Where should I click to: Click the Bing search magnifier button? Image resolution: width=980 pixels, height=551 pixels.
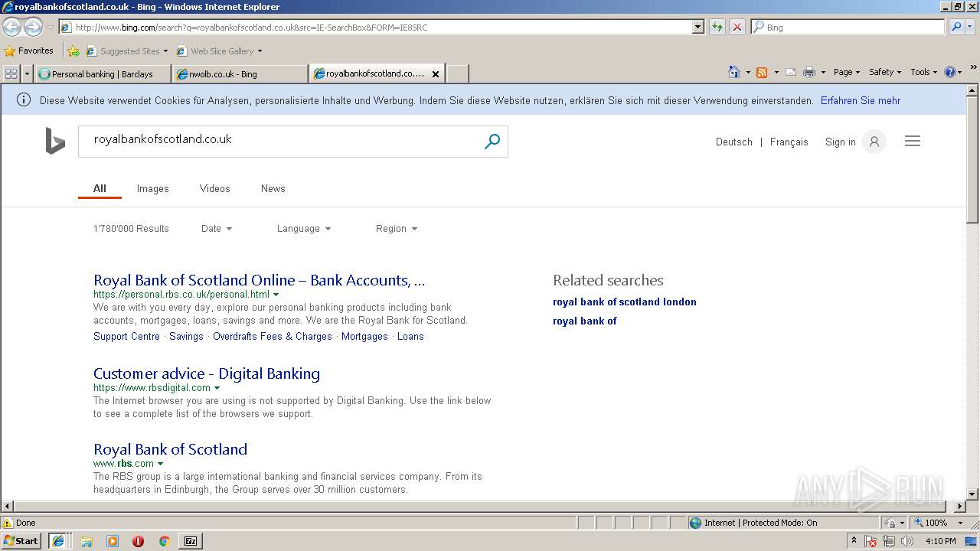492,141
